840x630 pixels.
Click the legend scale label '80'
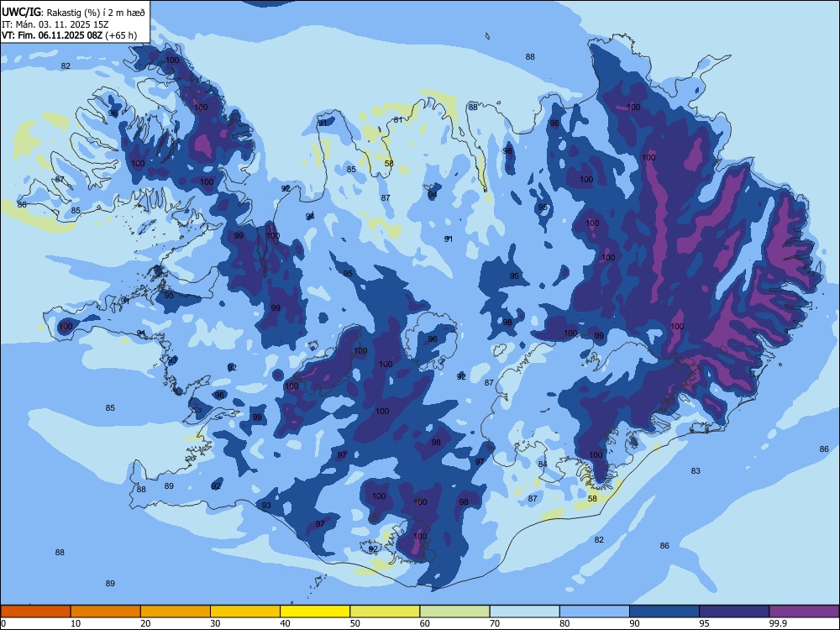(x=564, y=623)
